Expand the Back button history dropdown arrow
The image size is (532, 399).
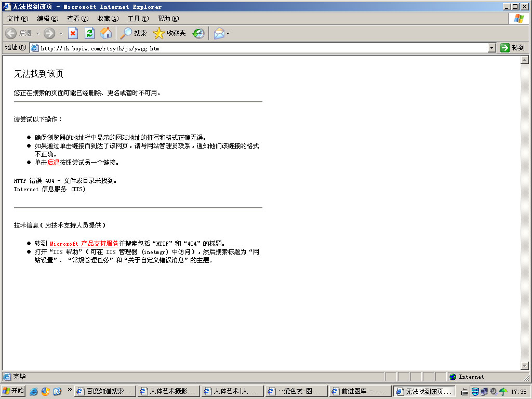pyautogui.click(x=37, y=33)
